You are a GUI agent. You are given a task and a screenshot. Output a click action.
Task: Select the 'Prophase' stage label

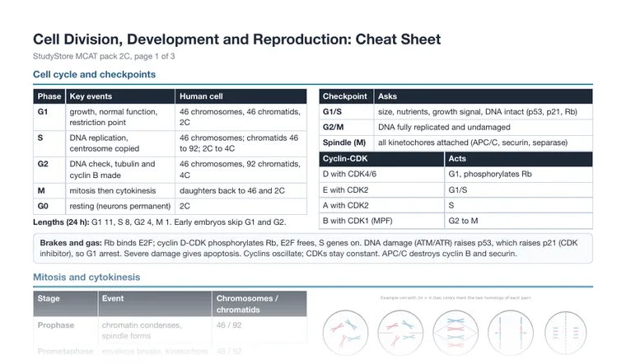56,325
